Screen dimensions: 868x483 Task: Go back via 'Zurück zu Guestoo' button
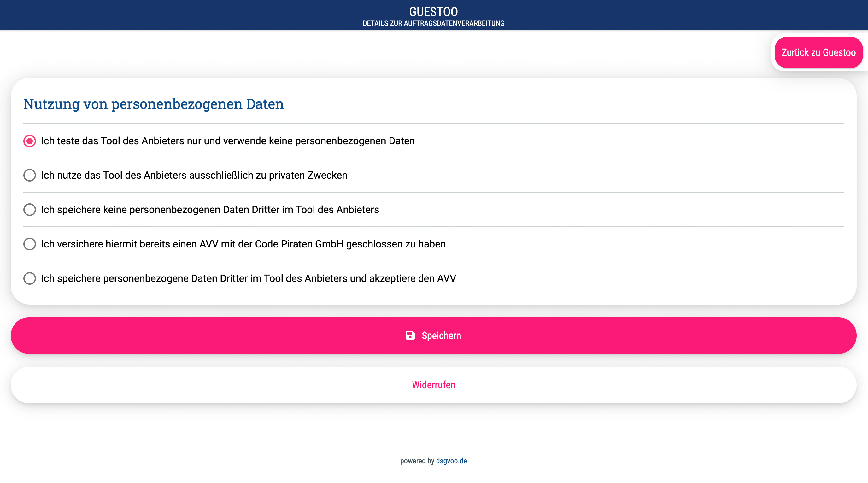click(818, 52)
